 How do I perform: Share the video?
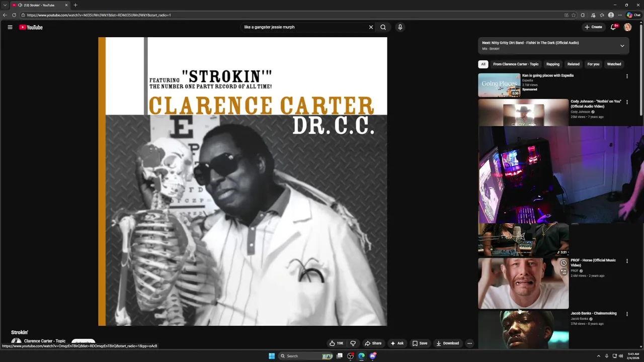(x=373, y=343)
